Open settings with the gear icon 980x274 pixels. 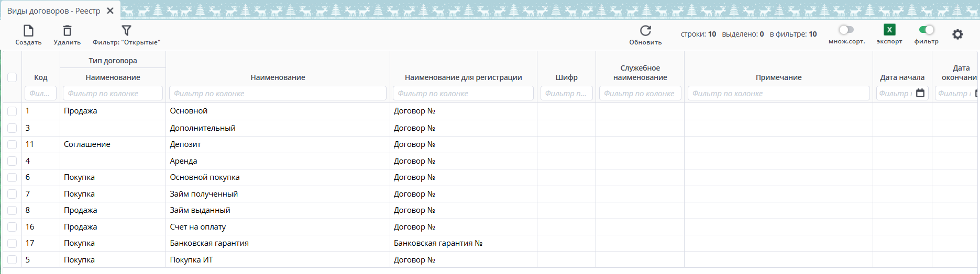pyautogui.click(x=957, y=35)
